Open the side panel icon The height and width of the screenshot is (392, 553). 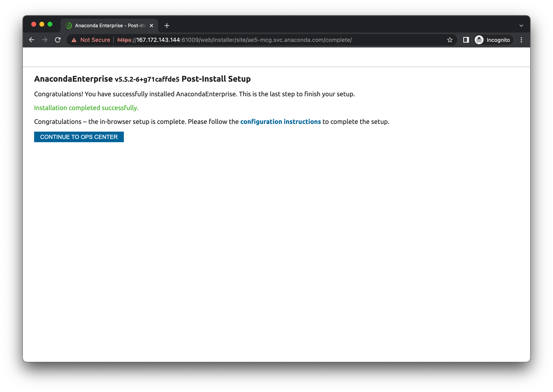coord(466,40)
